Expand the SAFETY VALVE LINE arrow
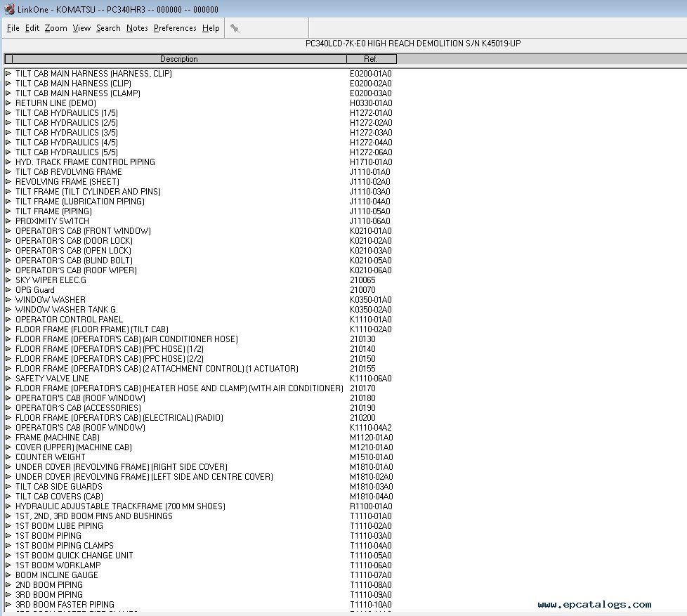The width and height of the screenshot is (687, 616). [8, 379]
